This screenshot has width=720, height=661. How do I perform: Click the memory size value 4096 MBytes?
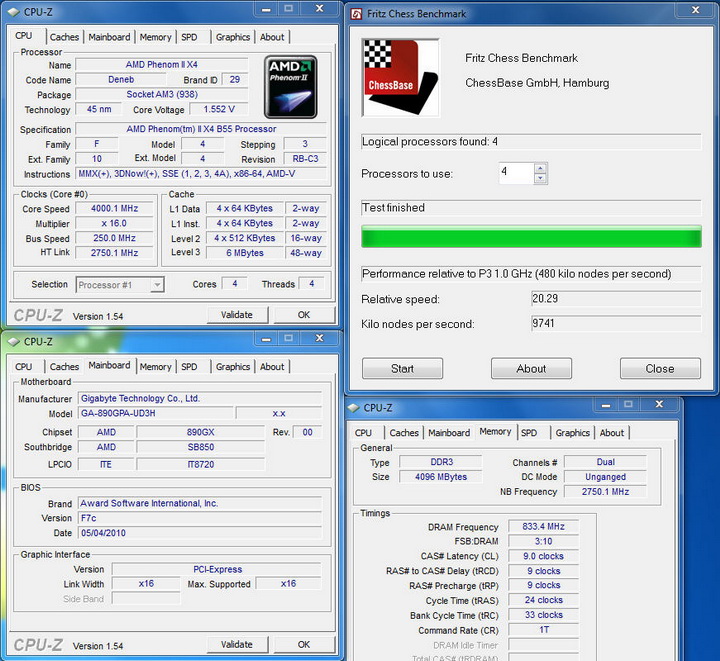pyautogui.click(x=441, y=477)
